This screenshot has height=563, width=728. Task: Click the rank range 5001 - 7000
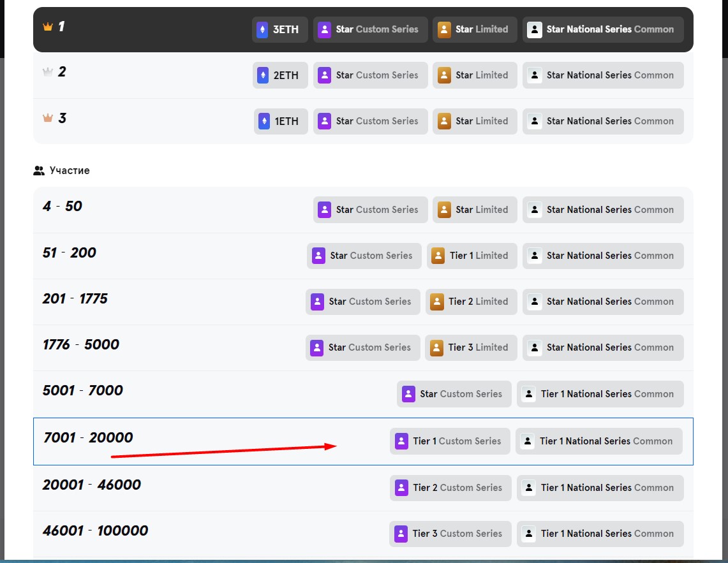(x=83, y=390)
